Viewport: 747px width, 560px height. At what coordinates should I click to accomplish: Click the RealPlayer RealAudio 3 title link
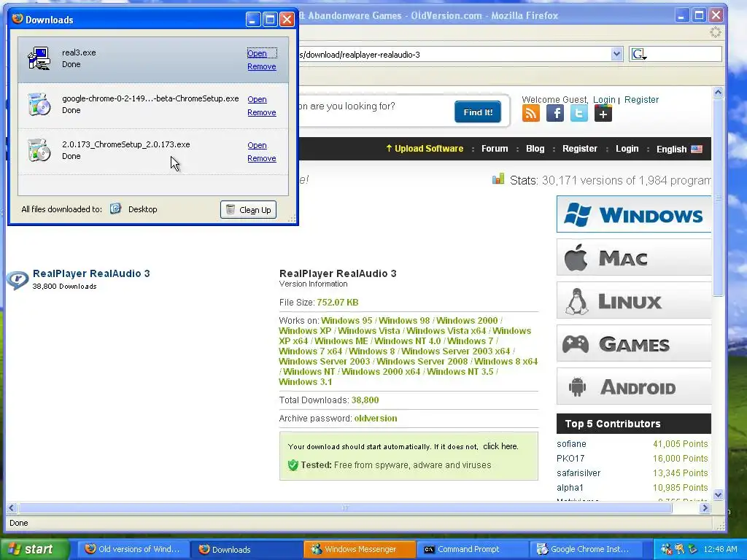[x=91, y=273]
